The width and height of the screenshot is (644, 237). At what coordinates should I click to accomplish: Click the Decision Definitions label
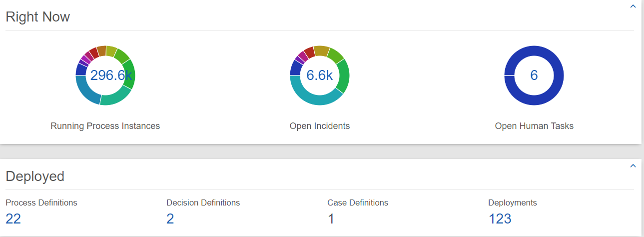tap(203, 202)
